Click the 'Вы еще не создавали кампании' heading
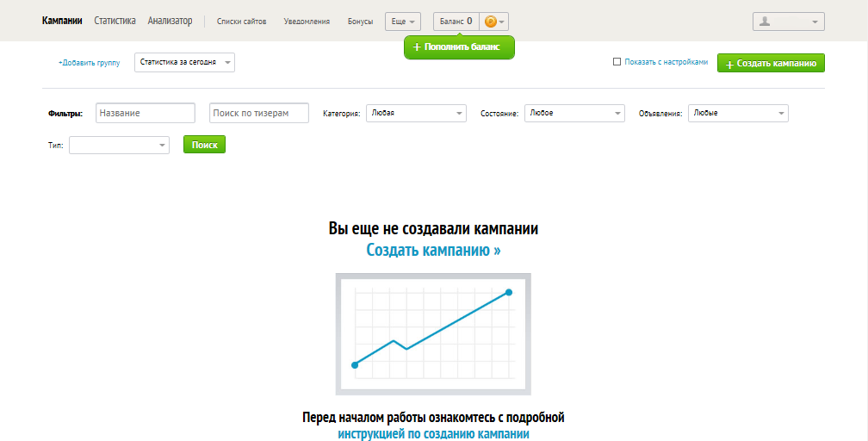 pos(433,228)
